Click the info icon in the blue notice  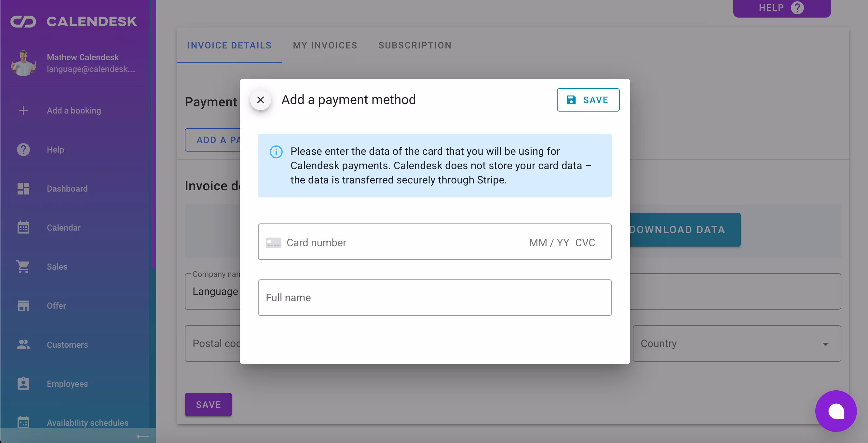point(276,152)
